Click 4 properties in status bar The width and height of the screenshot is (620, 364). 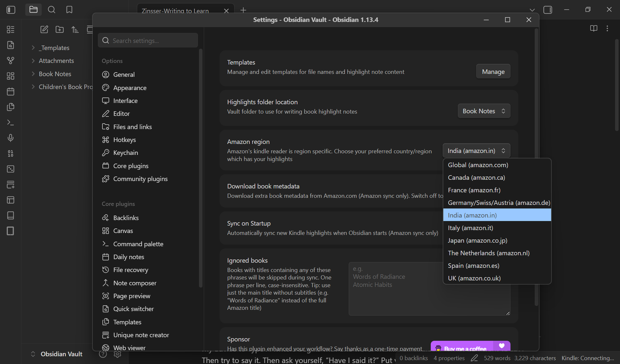tap(449, 358)
